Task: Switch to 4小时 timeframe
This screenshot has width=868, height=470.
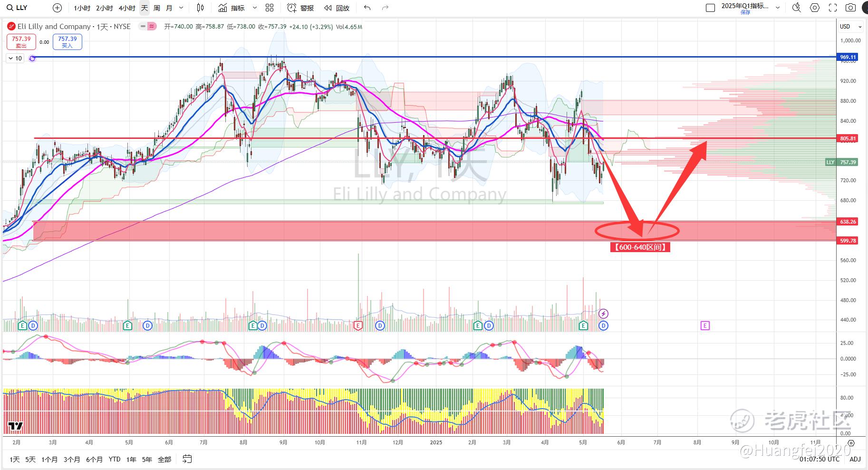Action: [x=127, y=8]
